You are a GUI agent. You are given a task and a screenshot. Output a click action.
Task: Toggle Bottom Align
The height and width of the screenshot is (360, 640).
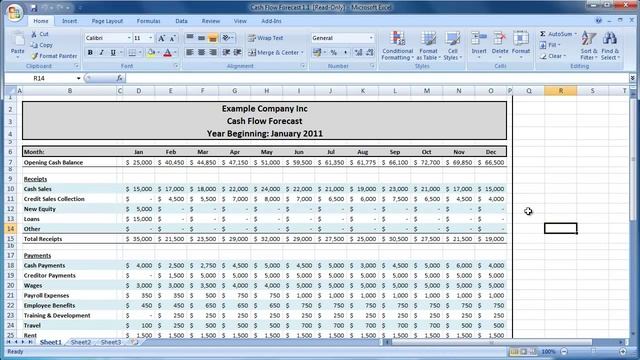tap(213, 38)
